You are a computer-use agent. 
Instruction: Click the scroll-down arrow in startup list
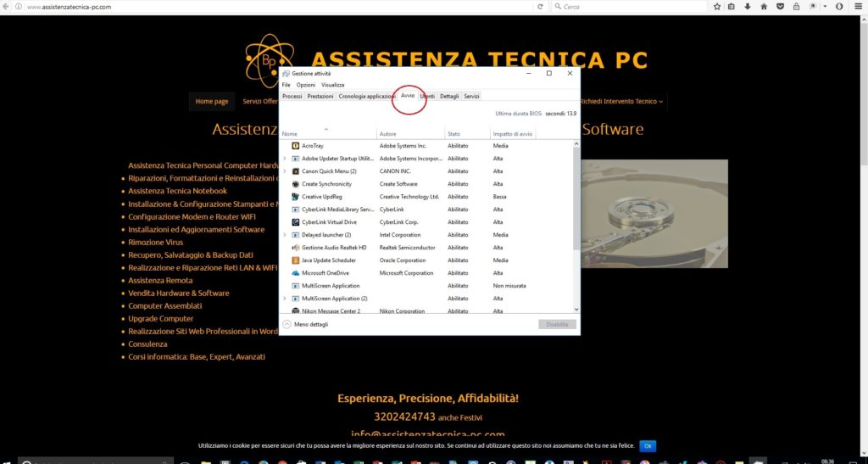point(576,310)
